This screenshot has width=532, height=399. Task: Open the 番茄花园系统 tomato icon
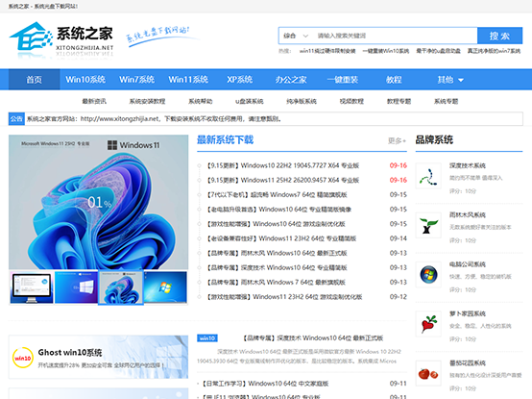pyautogui.click(x=428, y=373)
